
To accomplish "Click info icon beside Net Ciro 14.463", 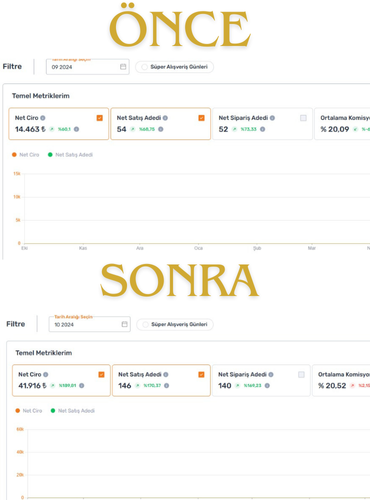I will (43, 118).
